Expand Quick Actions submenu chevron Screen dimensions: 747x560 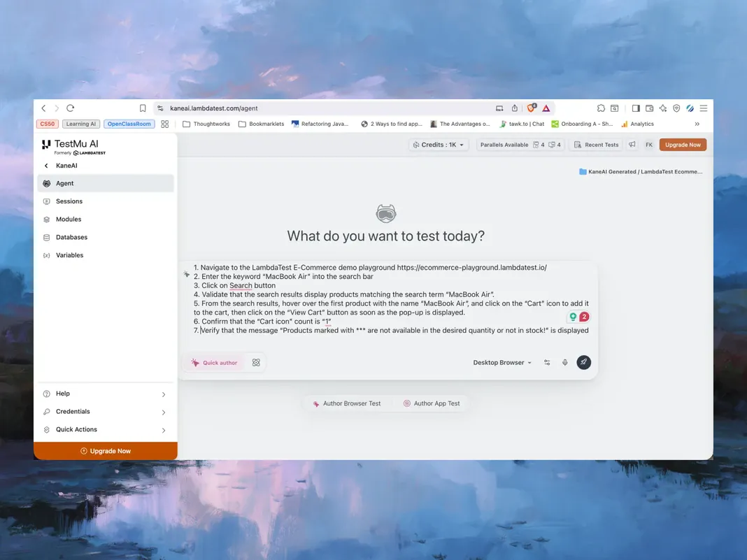[x=164, y=431]
